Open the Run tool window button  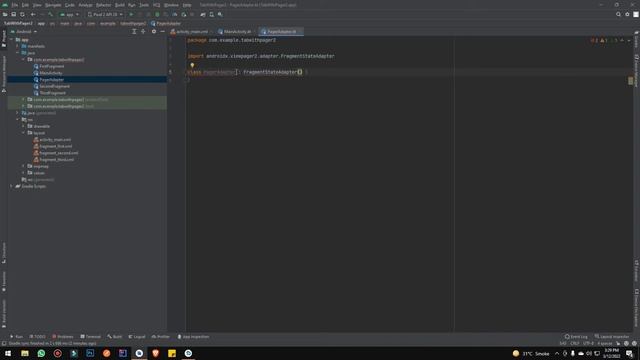(x=16, y=337)
